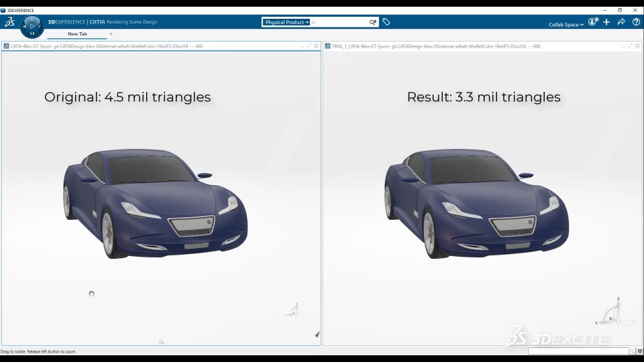Restore the 3DEXPERIENCE application window
The image size is (644, 362).
click(620, 10)
